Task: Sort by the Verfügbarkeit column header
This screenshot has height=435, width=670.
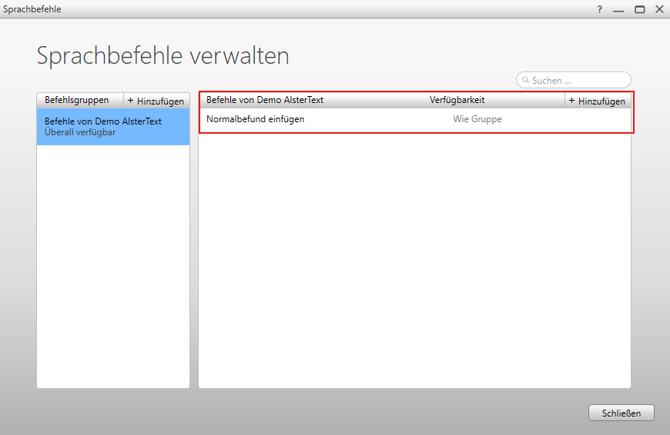Action: coord(457,100)
